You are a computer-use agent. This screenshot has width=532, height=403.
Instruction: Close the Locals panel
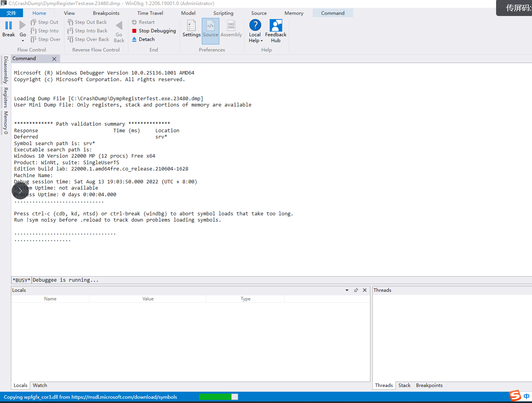(365, 290)
